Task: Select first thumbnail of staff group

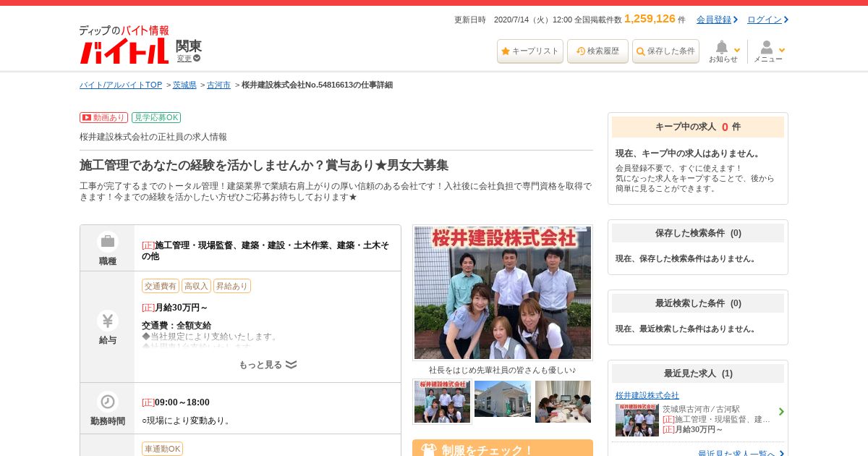Action: pyautogui.click(x=442, y=402)
